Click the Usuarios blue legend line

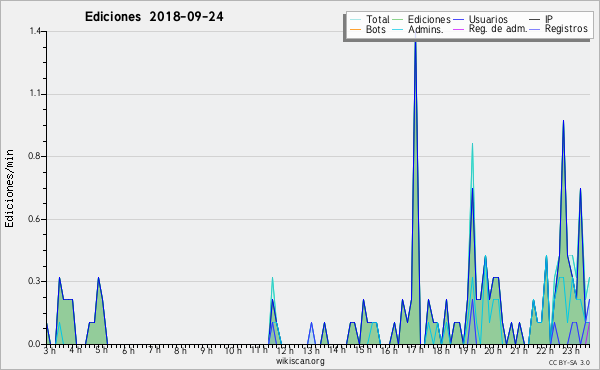(x=458, y=20)
